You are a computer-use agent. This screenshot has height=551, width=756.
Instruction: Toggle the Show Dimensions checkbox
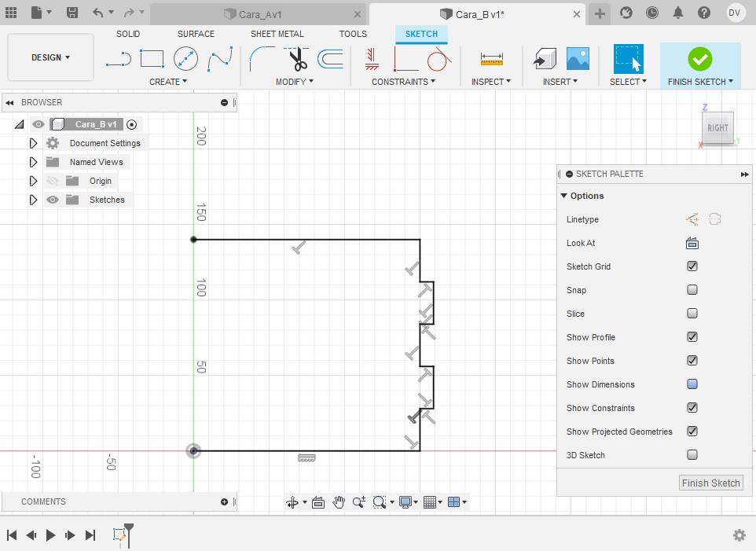tap(692, 384)
